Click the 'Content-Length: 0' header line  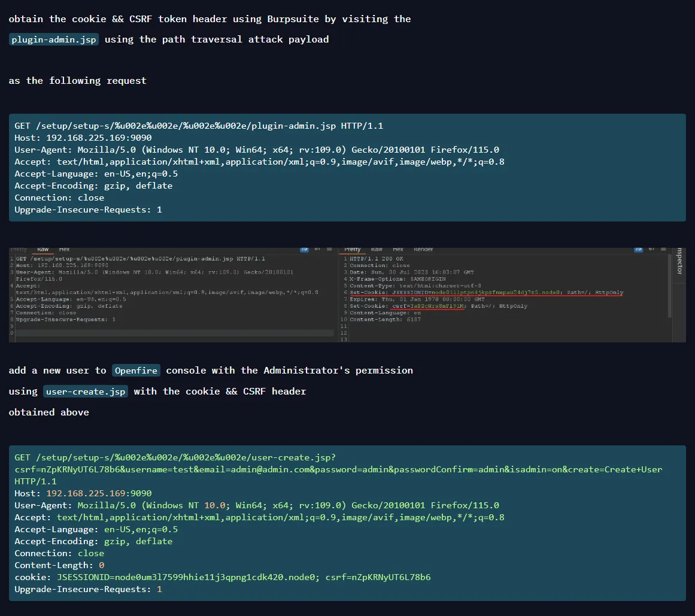[59, 565]
